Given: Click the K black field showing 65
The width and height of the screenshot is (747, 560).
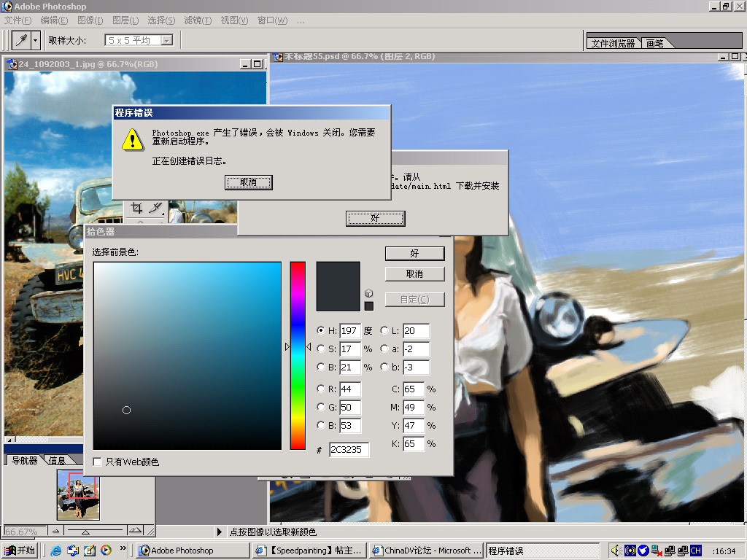Looking at the screenshot, I should click(x=413, y=444).
